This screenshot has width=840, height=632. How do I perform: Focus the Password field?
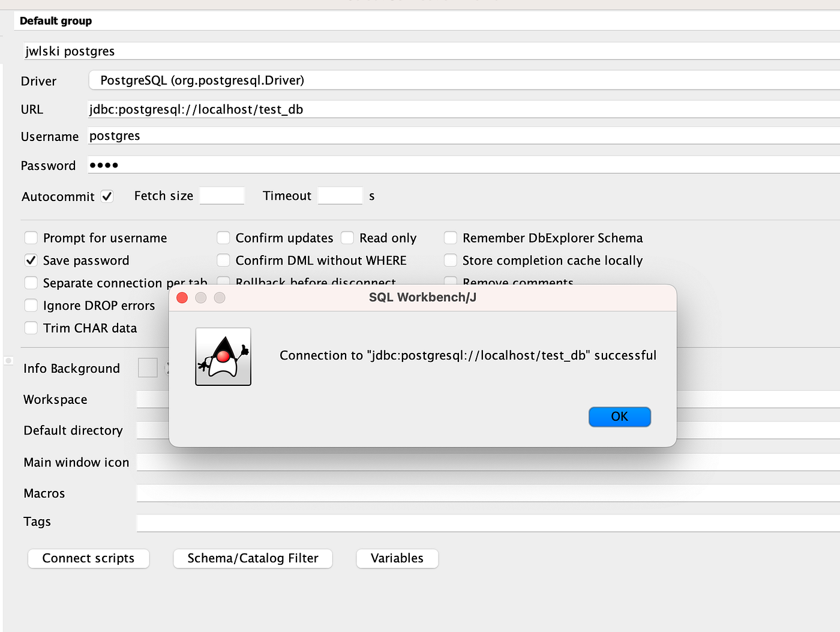coord(464,165)
